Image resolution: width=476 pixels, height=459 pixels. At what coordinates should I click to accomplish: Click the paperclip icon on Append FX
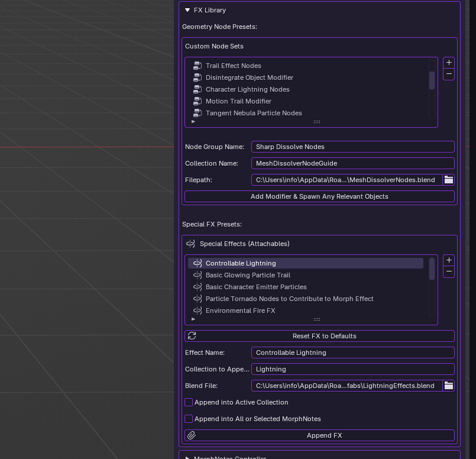(x=192, y=435)
